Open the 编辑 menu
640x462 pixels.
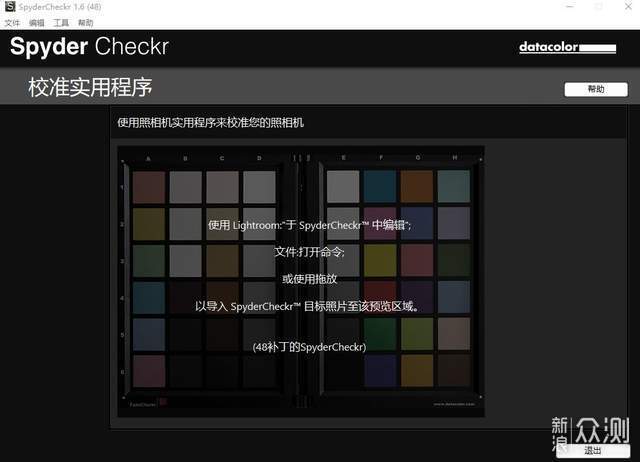click(37, 23)
